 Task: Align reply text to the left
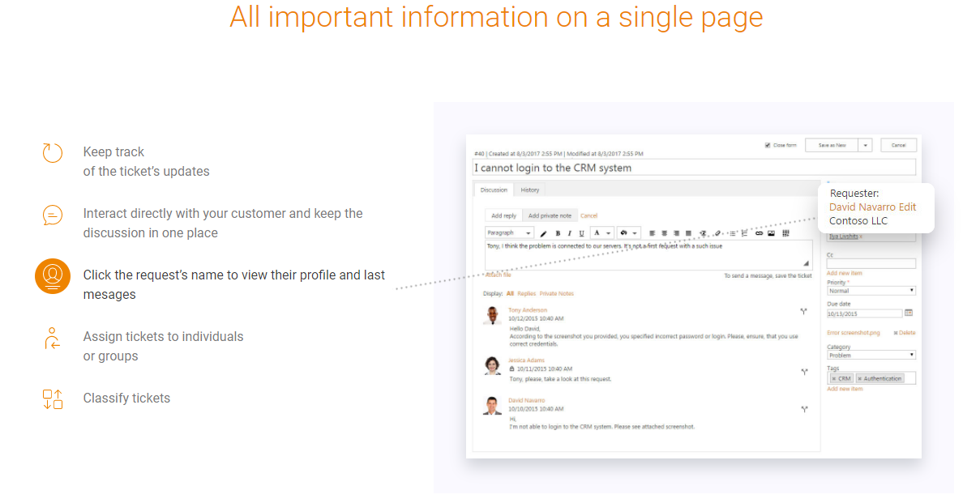coord(652,233)
